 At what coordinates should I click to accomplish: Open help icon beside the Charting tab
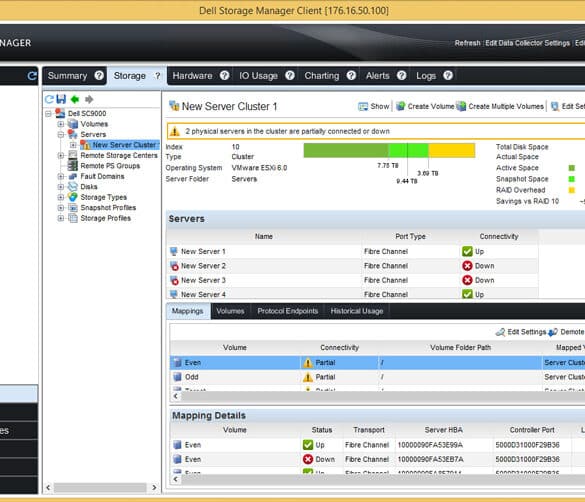351,76
